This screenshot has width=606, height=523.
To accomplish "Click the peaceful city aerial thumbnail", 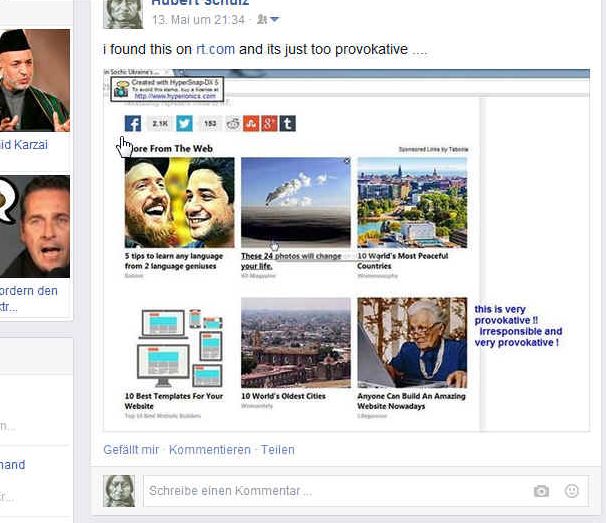I will (412, 203).
